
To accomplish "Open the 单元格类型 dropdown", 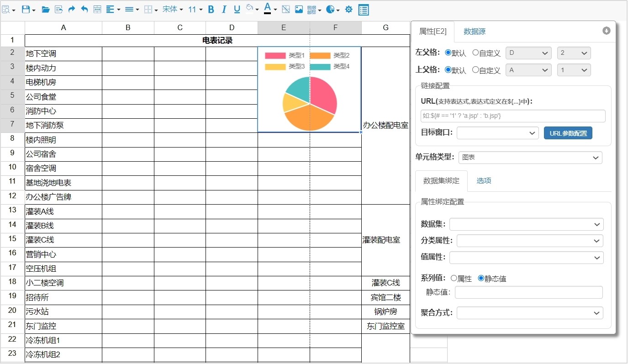I will [530, 157].
